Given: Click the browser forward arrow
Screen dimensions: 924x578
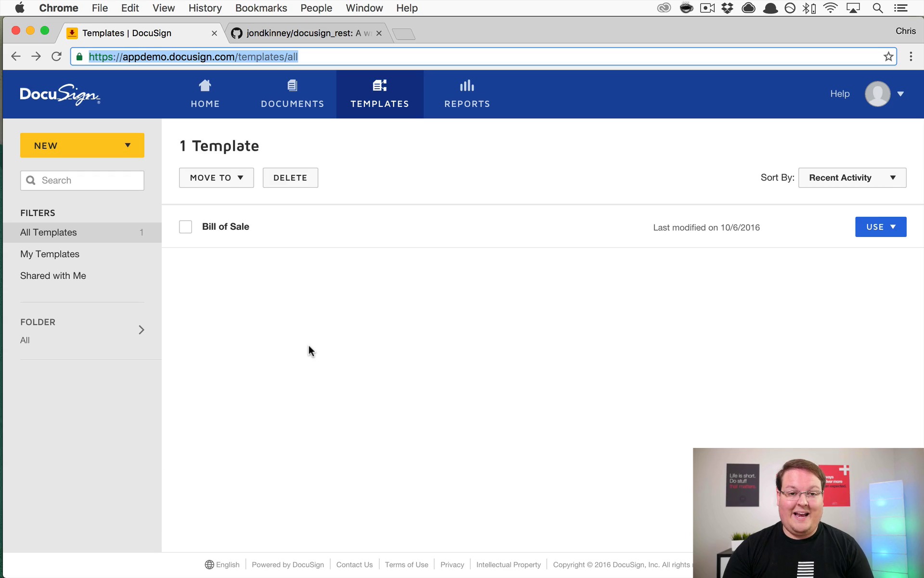Looking at the screenshot, I should coord(36,56).
